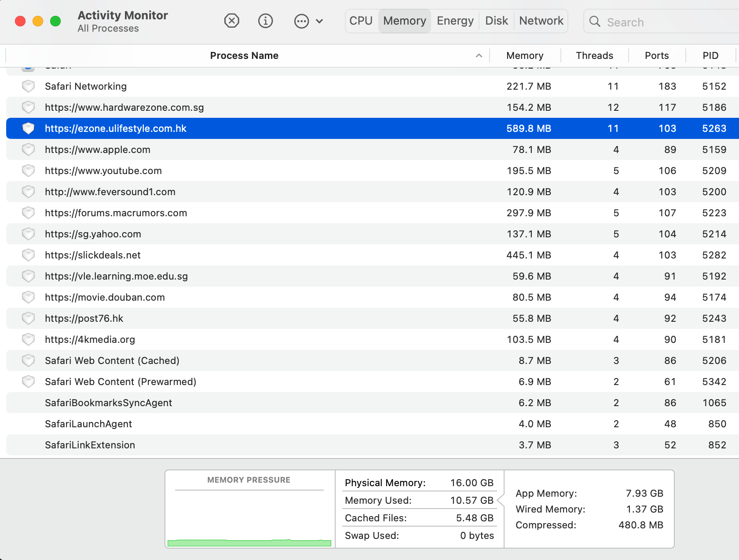The image size is (739, 560).
Task: Click the 297.9 MB memory value
Action: pyautogui.click(x=529, y=213)
